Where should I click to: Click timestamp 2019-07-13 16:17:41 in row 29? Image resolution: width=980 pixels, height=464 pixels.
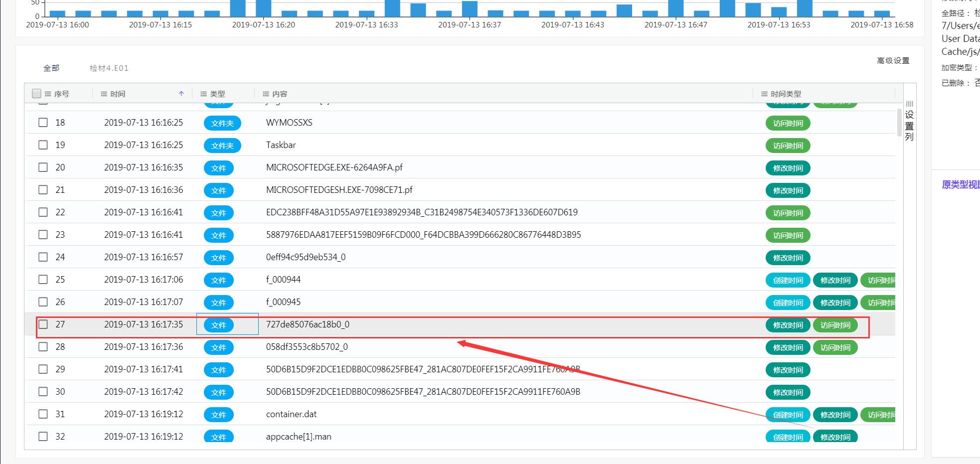pos(144,369)
